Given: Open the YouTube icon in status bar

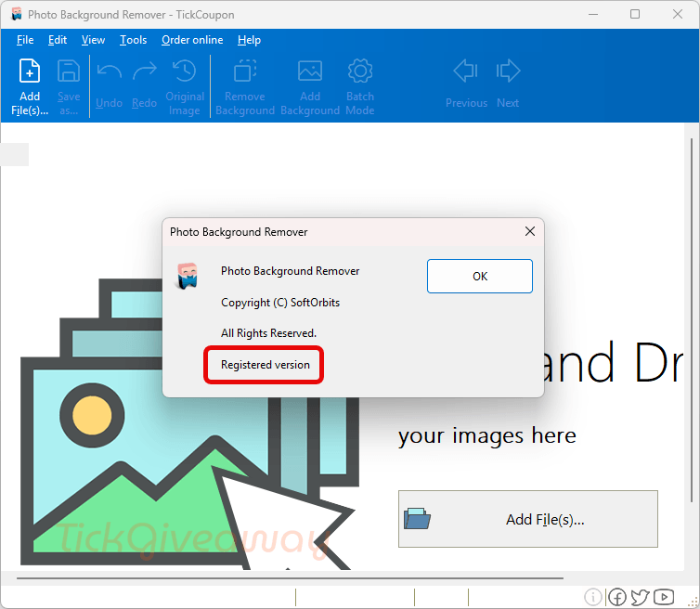Looking at the screenshot, I should point(664,597).
